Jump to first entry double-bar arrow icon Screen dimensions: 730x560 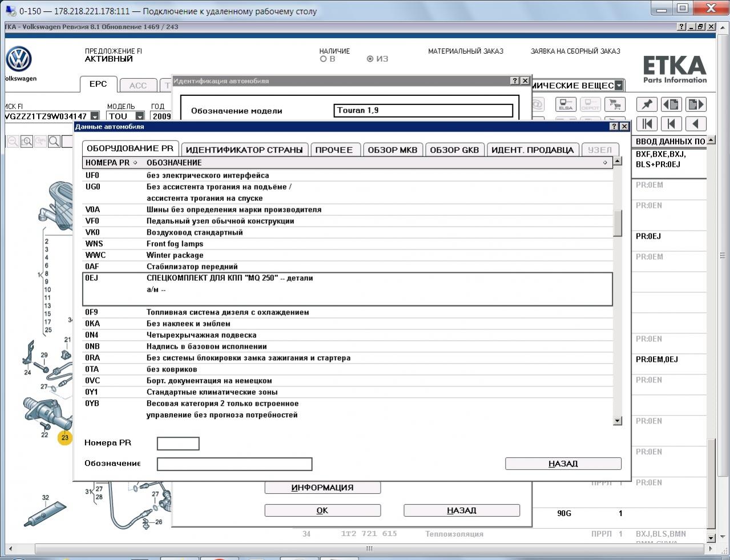click(x=647, y=124)
